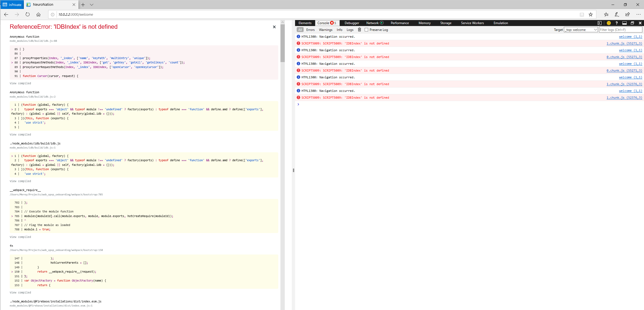
Task: Clear console with trash icon
Action: 359,30
